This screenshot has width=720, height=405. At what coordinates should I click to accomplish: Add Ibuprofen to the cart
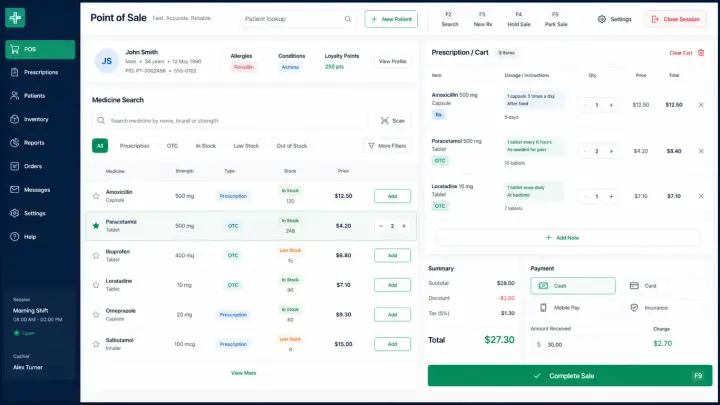392,255
